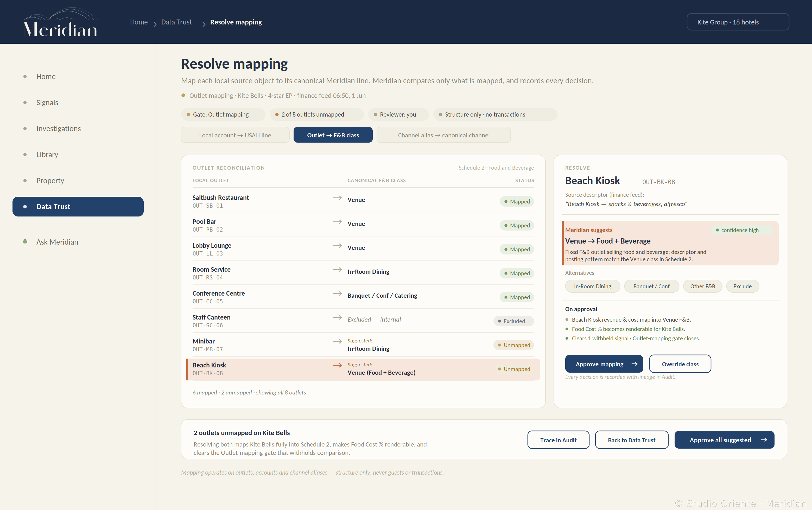Click the Reviewer: you chip
Viewport: 812px width, 510px height.
pos(398,114)
